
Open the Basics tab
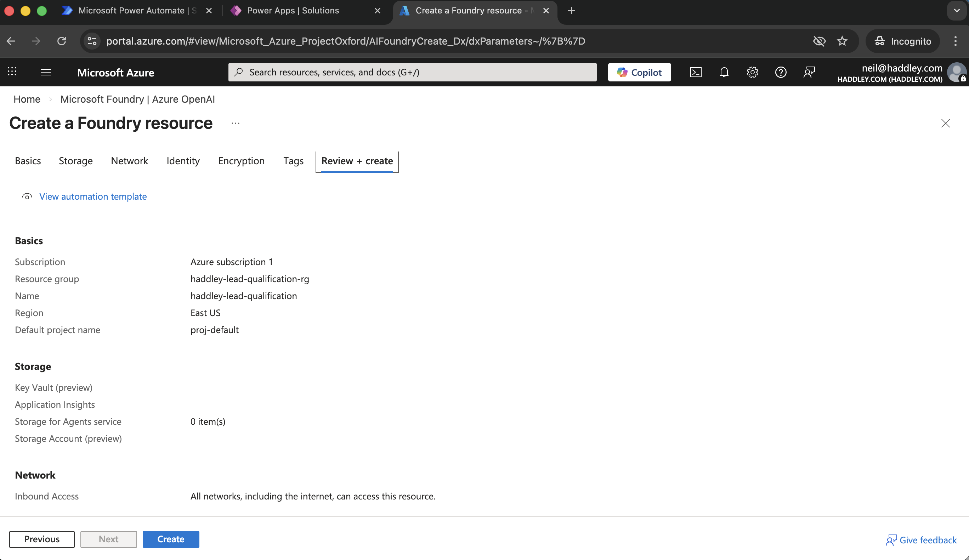28,161
